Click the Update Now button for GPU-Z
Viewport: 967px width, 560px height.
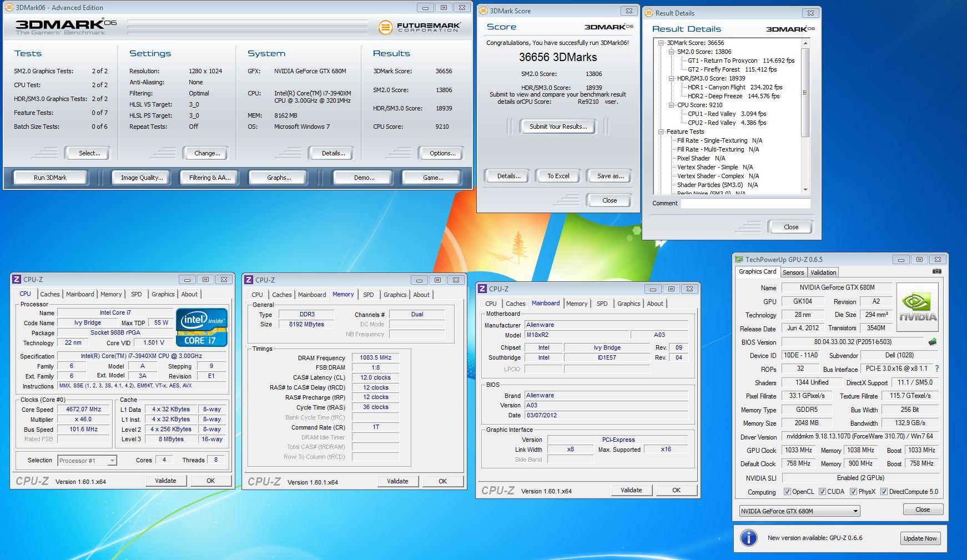point(920,538)
